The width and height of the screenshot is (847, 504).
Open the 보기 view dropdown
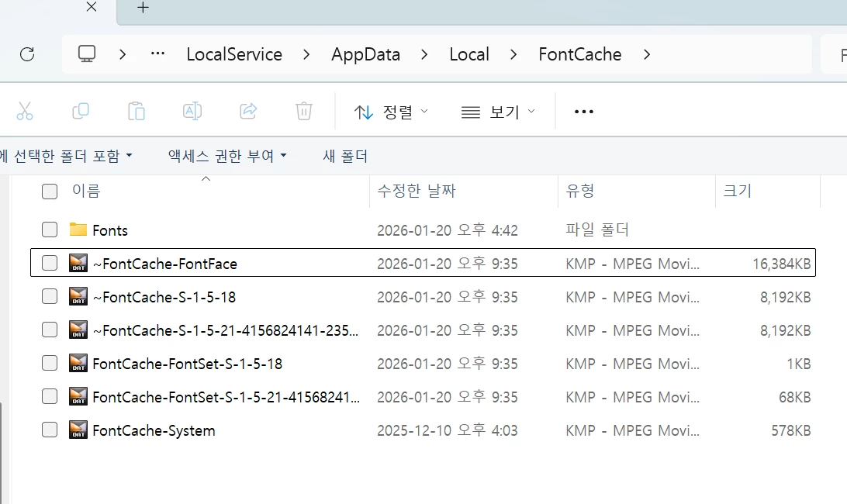pyautogui.click(x=497, y=112)
